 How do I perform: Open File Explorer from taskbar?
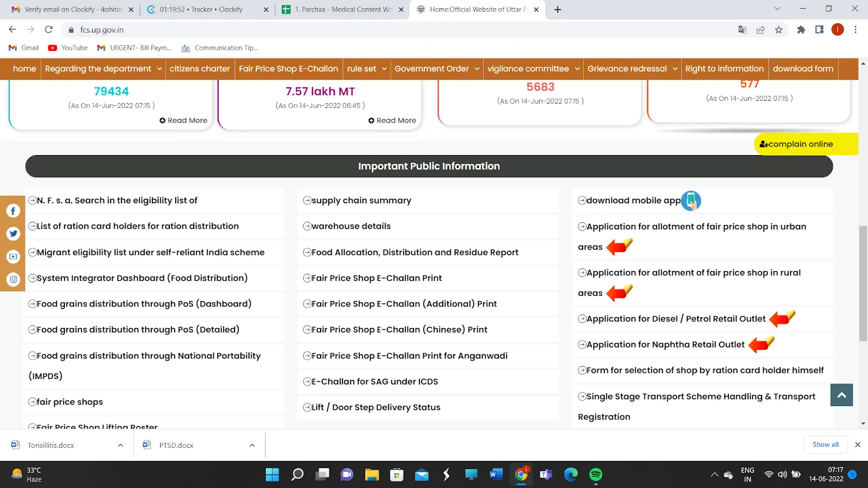point(372,475)
